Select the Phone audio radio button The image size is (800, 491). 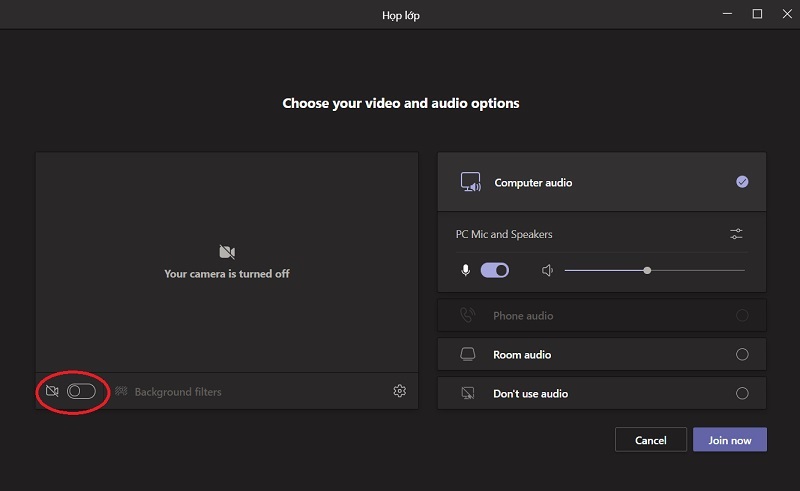point(742,315)
